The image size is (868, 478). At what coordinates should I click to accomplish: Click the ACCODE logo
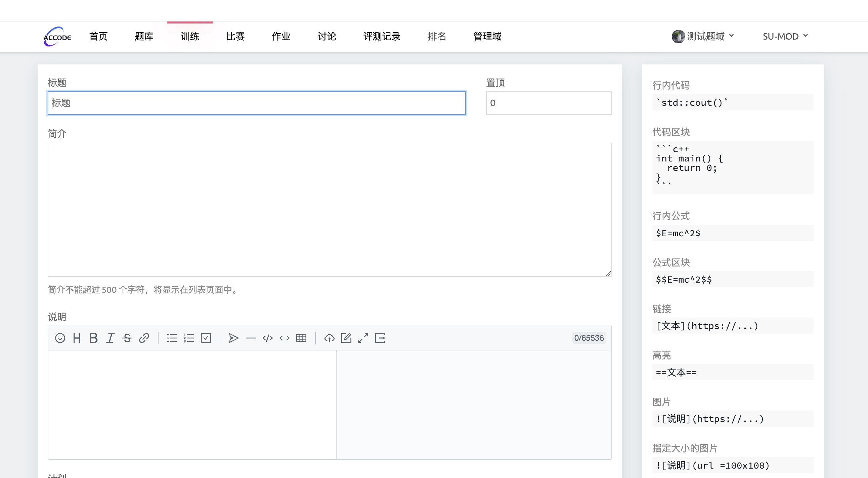coord(57,36)
